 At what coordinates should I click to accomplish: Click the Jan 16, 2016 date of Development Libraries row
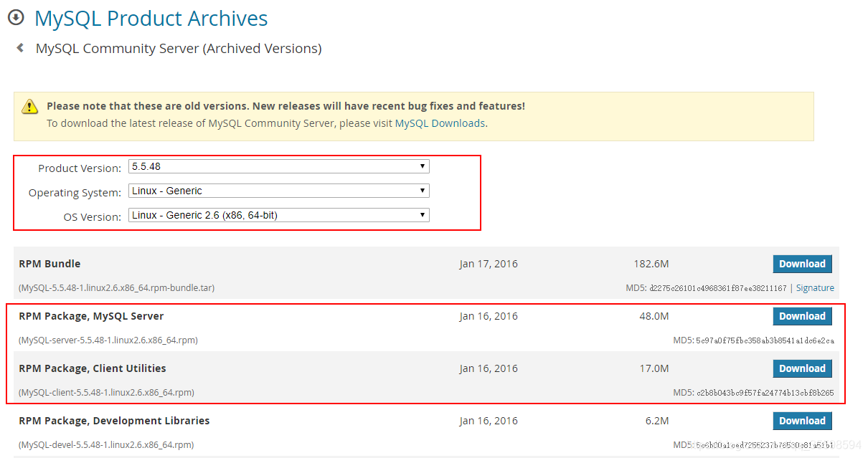[489, 421]
